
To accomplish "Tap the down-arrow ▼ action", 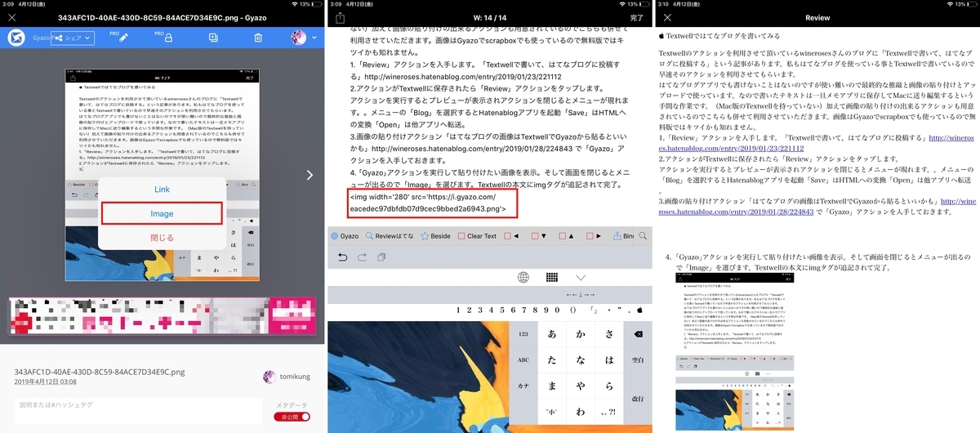I will click(x=539, y=236).
